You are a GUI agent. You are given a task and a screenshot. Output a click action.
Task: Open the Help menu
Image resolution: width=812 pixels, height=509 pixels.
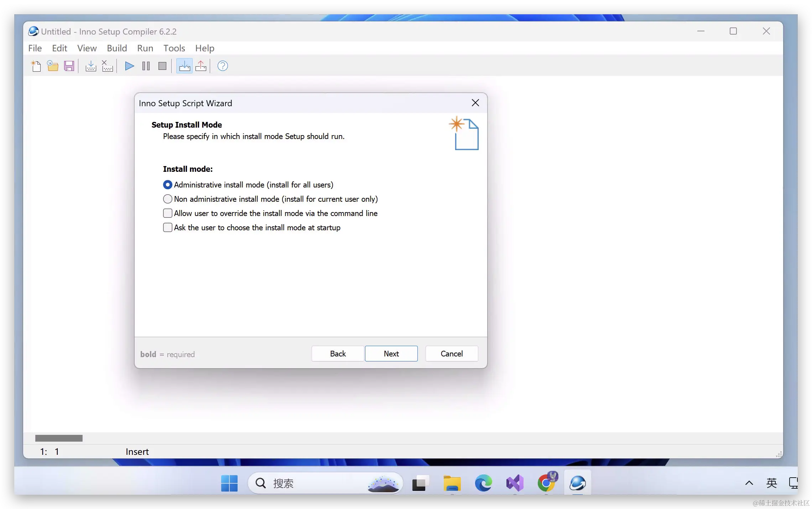[x=205, y=48]
